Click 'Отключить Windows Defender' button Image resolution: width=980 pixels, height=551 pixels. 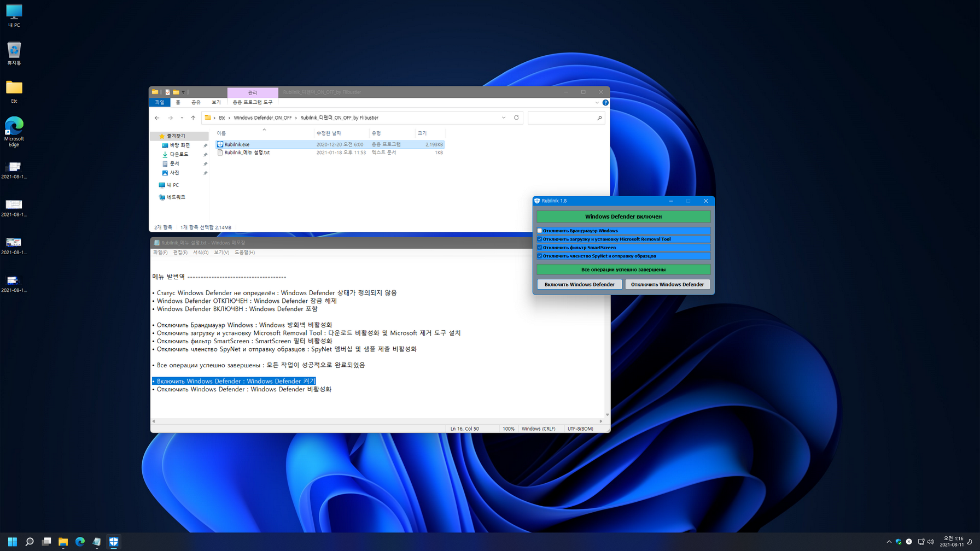click(x=667, y=284)
